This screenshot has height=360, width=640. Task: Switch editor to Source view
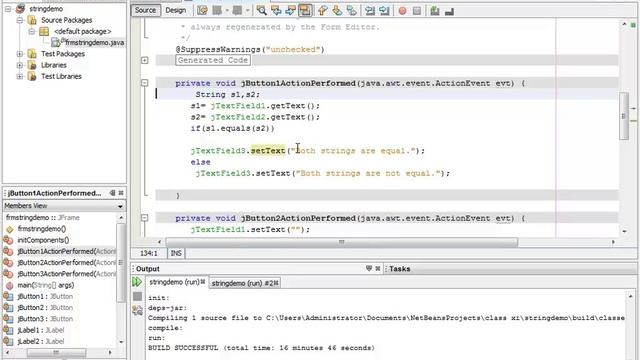tap(145, 10)
